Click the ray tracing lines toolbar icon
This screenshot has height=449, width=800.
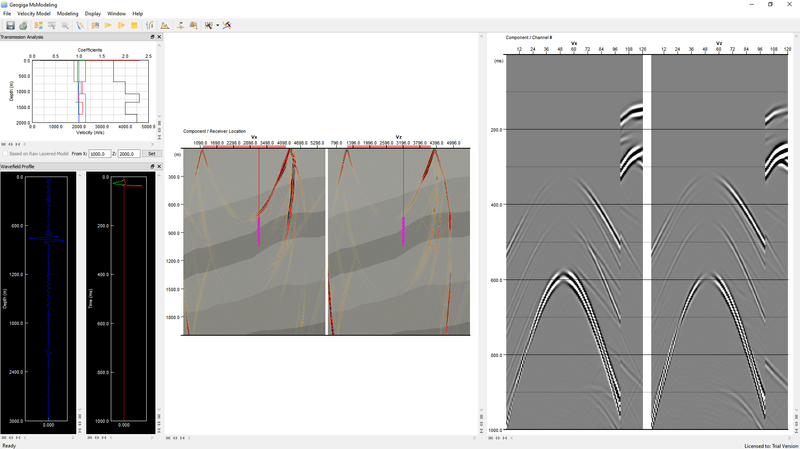tap(80, 25)
